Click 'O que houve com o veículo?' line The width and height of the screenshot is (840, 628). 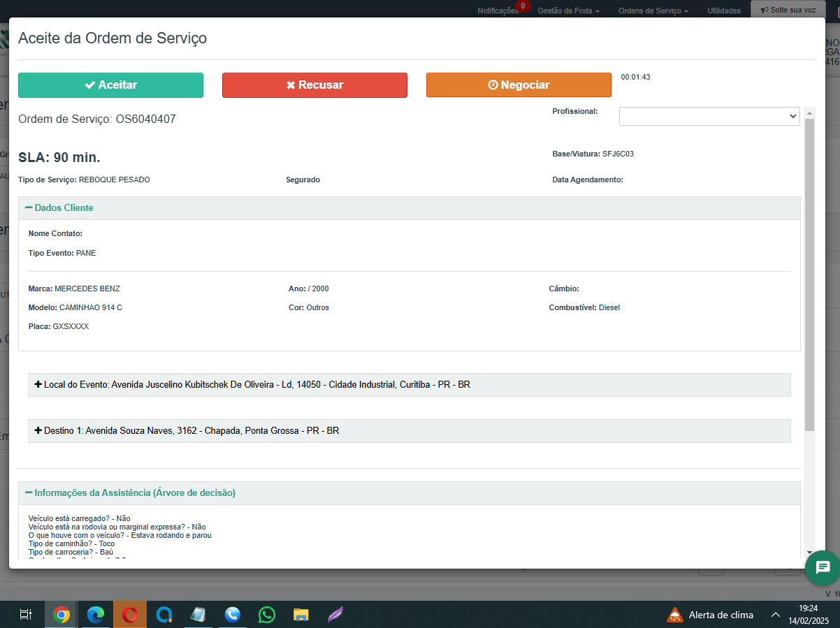click(120, 535)
